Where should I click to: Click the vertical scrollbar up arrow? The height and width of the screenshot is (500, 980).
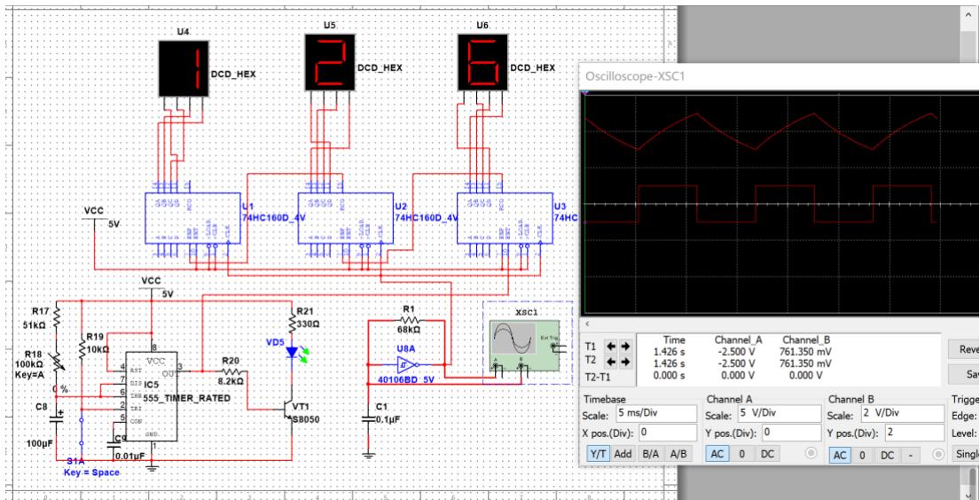click(x=967, y=17)
